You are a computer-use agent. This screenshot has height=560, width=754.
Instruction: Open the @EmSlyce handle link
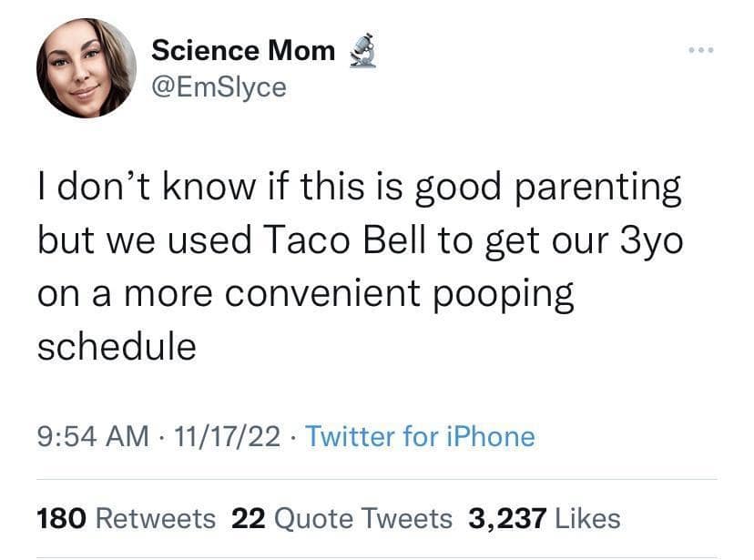(x=219, y=87)
